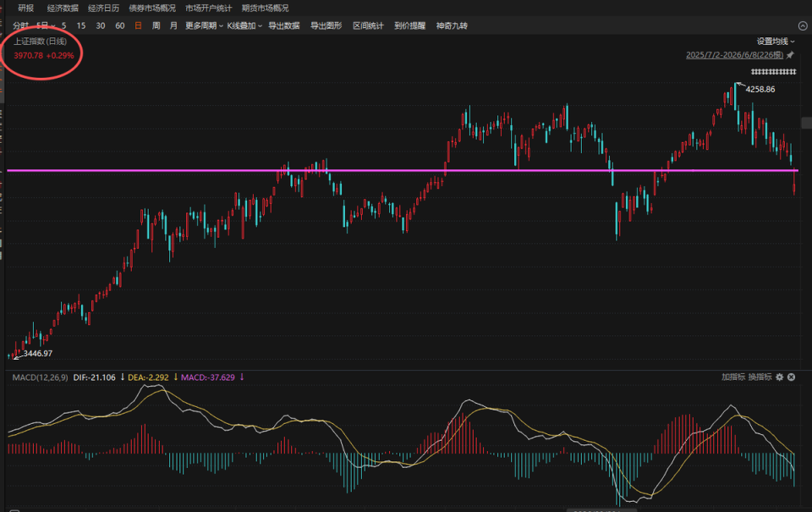812x512 pixels.
Task: Click 导出数据 to export data
Action: tap(284, 25)
